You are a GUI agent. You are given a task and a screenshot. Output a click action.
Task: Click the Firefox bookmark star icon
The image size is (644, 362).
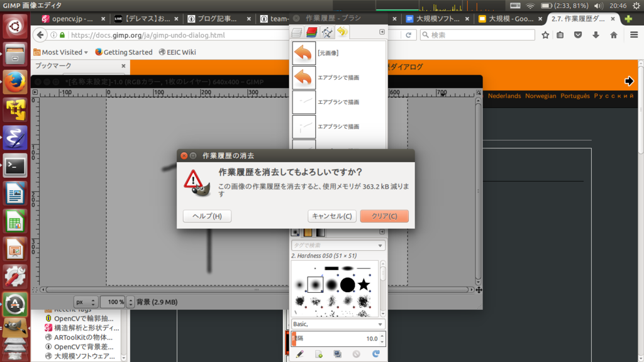click(545, 35)
